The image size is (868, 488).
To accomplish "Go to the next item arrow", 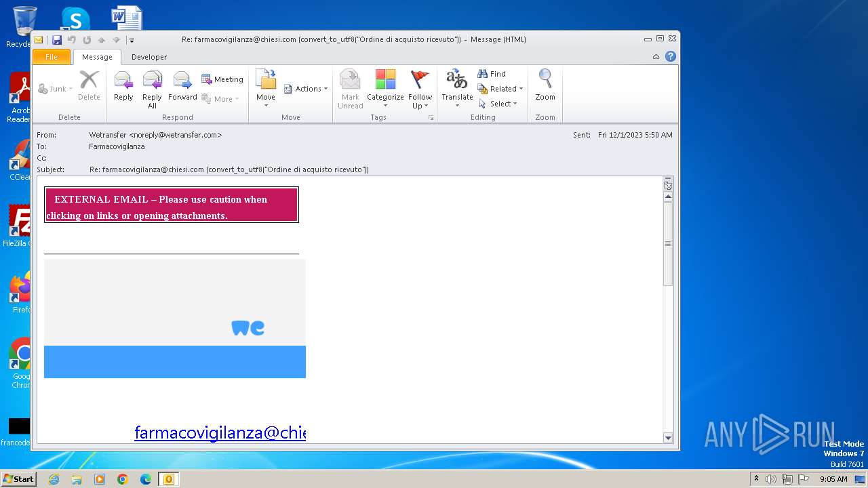I will (116, 40).
